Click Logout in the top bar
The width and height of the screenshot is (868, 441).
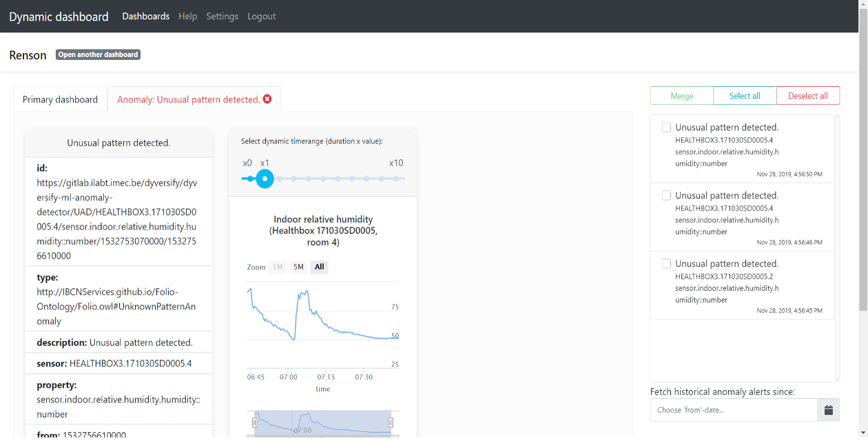(x=261, y=17)
